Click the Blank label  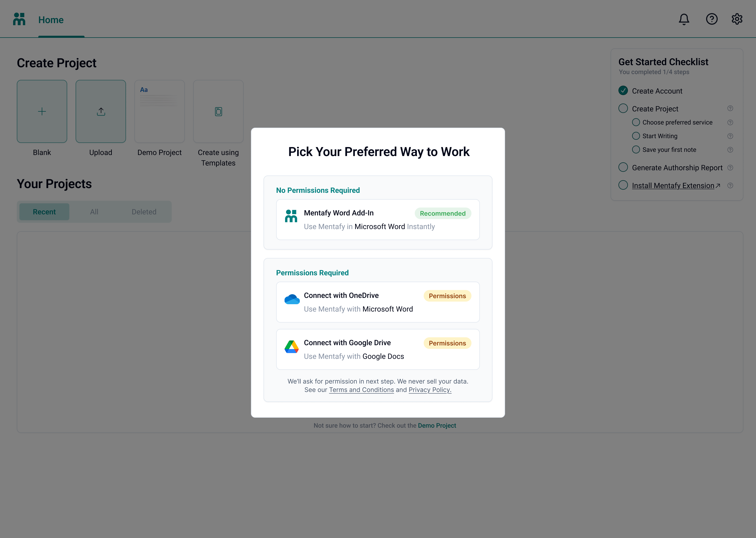pos(42,153)
